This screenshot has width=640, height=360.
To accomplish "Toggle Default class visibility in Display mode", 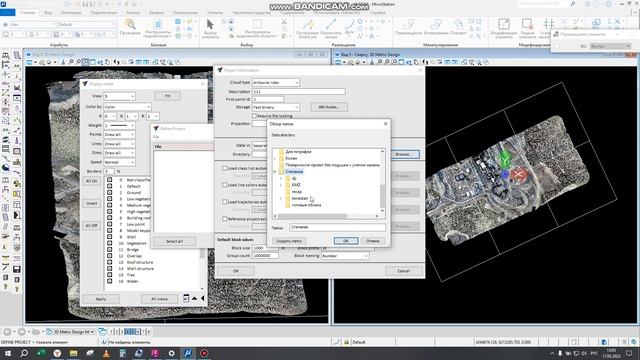I will [109, 186].
